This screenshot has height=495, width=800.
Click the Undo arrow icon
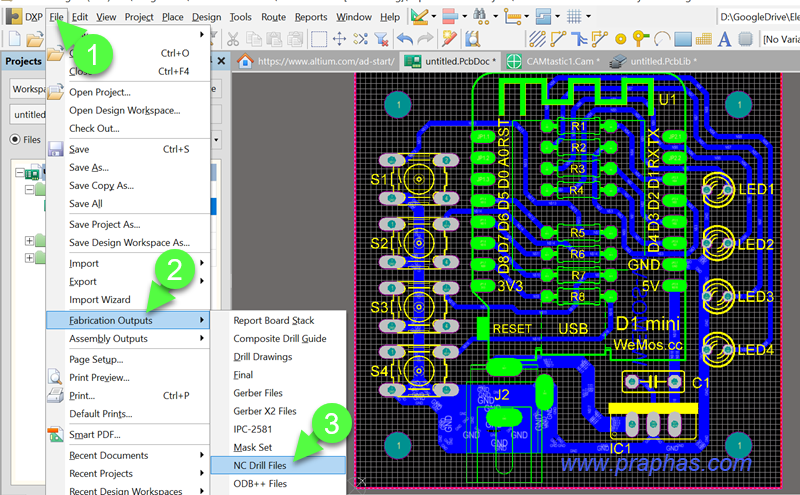[x=405, y=39]
